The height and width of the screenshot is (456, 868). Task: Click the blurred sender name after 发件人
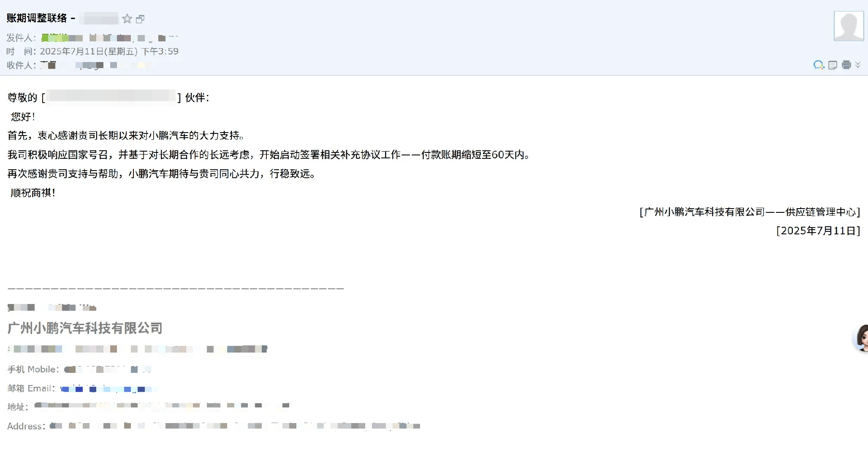point(110,38)
